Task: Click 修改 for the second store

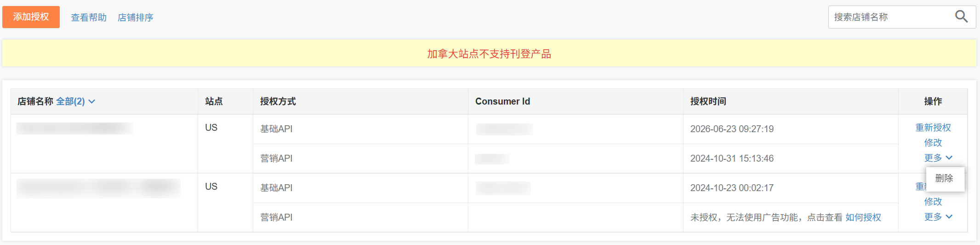Action: pyautogui.click(x=933, y=202)
